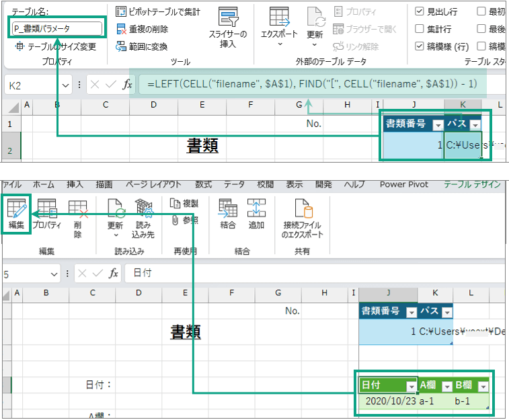Open the lower 書類番号 filter dropdown
Viewport: 509px width, 420px height.
click(412, 312)
